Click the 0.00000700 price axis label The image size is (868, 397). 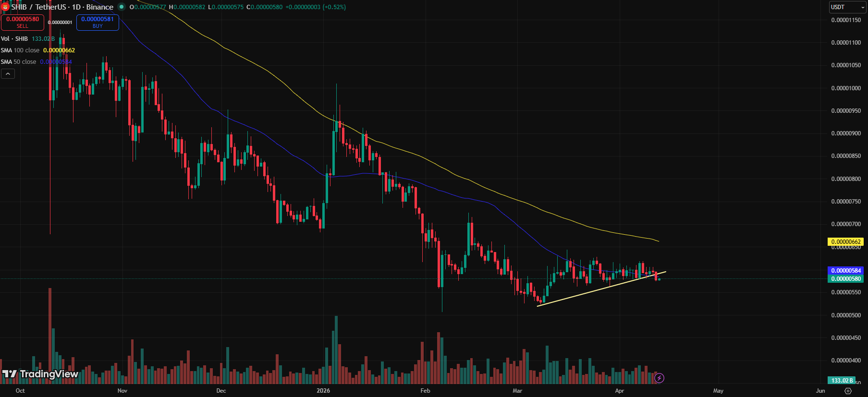[846, 224]
